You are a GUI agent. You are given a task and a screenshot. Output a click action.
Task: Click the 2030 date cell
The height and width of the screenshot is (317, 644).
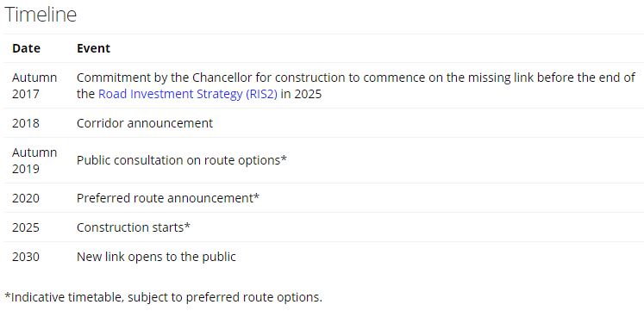26,257
